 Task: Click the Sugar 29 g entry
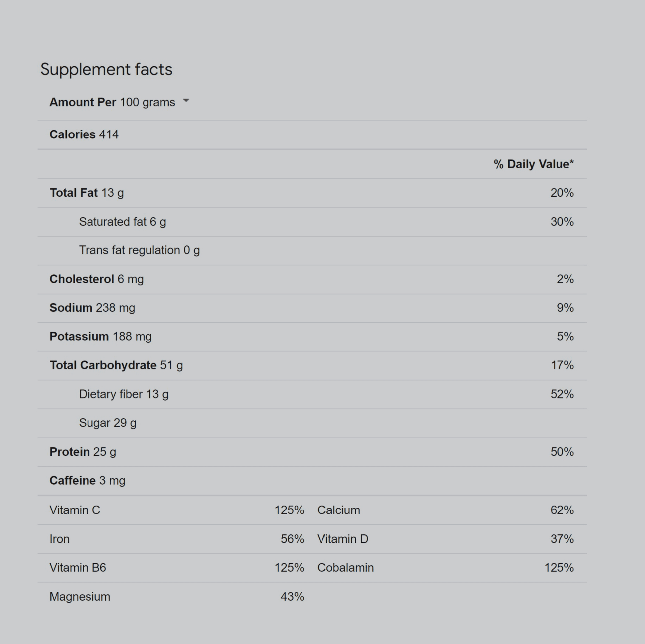(x=107, y=423)
